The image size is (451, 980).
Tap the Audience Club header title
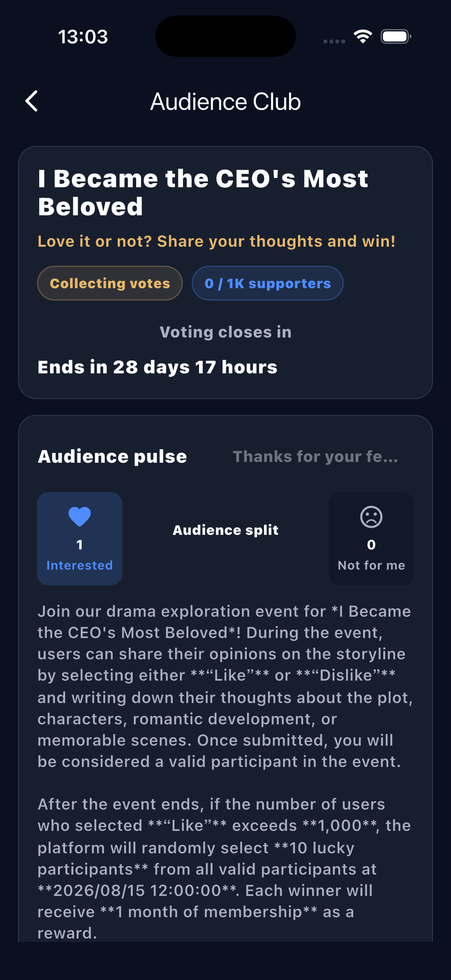[225, 102]
